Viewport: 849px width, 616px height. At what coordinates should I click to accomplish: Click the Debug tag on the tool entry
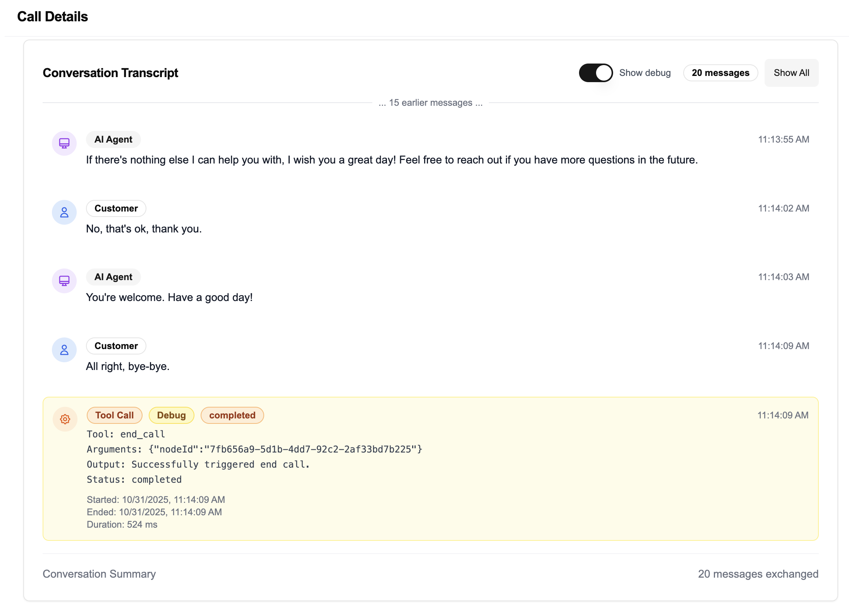click(x=171, y=415)
